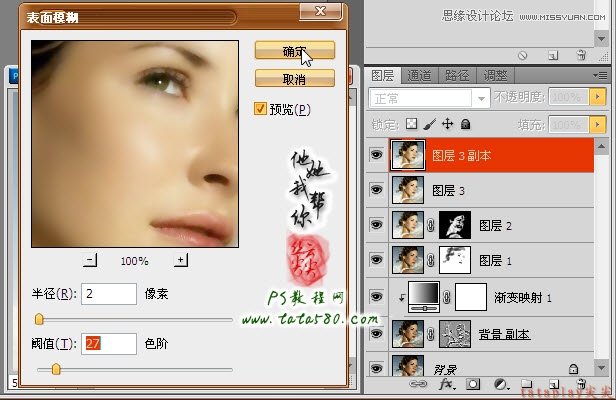Switch to the 通道 tab

tap(419, 75)
